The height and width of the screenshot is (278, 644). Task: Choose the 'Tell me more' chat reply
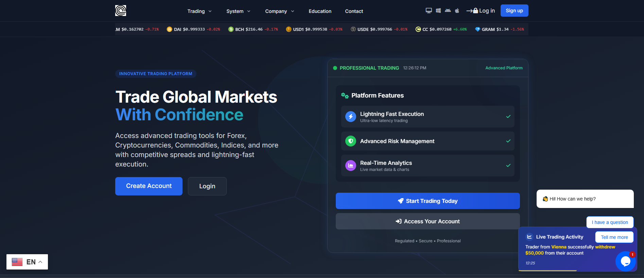[614, 237]
